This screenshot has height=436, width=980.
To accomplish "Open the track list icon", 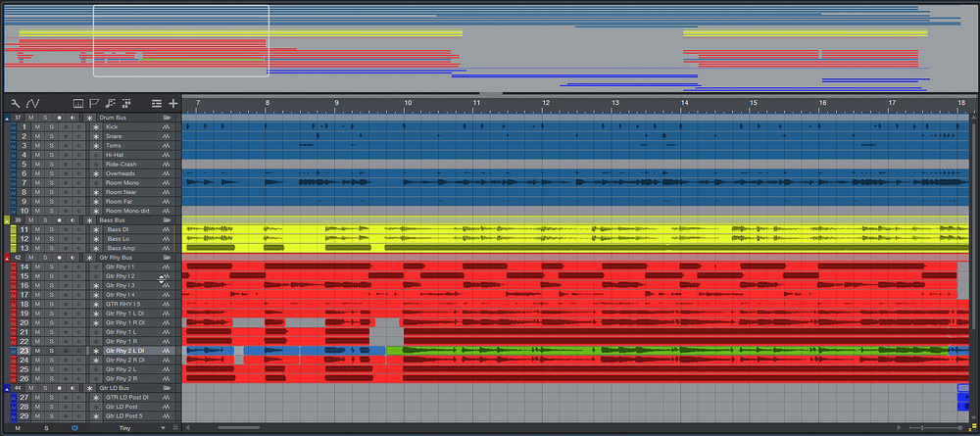I will pyautogui.click(x=156, y=103).
